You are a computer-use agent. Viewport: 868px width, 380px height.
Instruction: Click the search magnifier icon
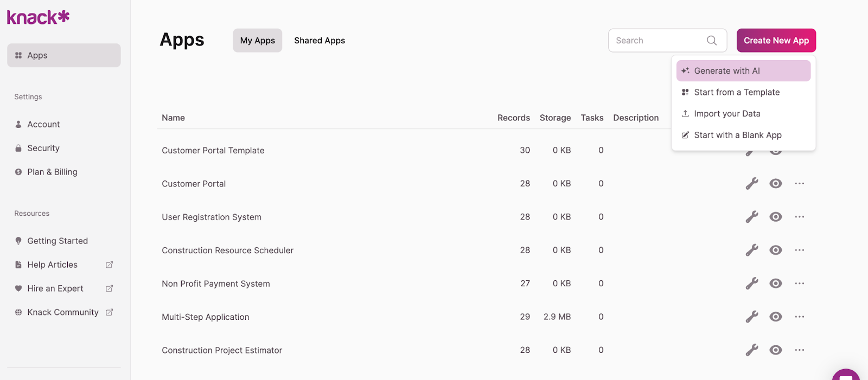point(712,41)
